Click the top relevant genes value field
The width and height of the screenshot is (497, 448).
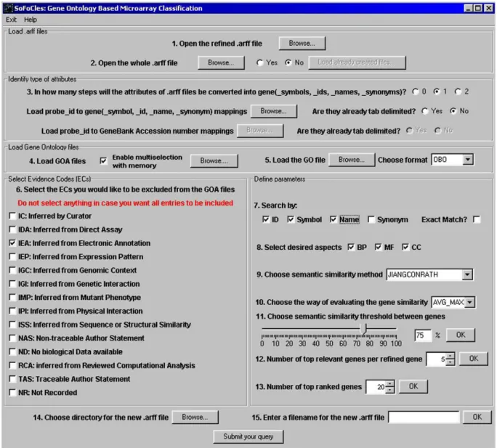[437, 359]
